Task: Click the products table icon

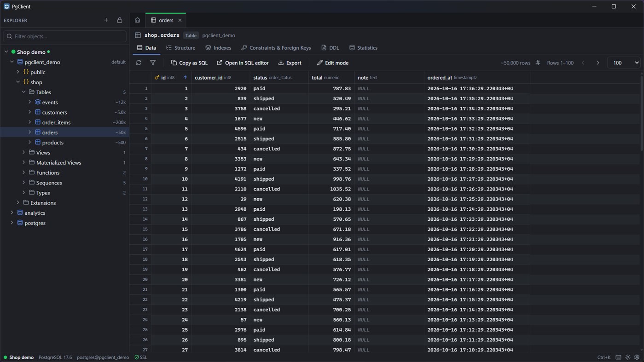Action: point(38,143)
